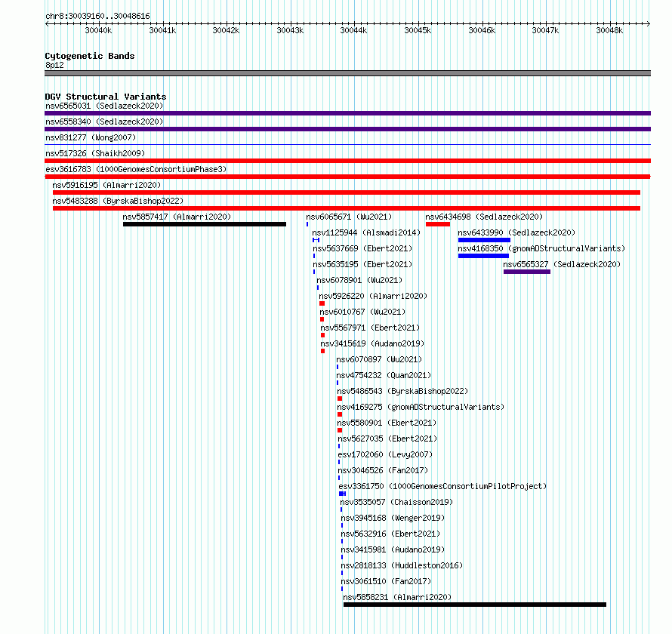This screenshot has width=672, height=634.
Task: Open nsv4168350 (gnomADStructuralVariants) label
Action: pyautogui.click(x=541, y=248)
